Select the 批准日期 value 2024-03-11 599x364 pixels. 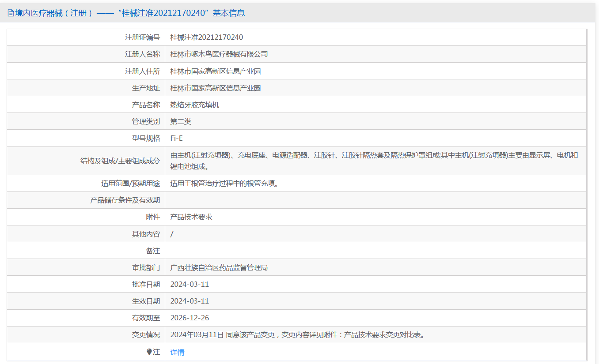(190, 284)
